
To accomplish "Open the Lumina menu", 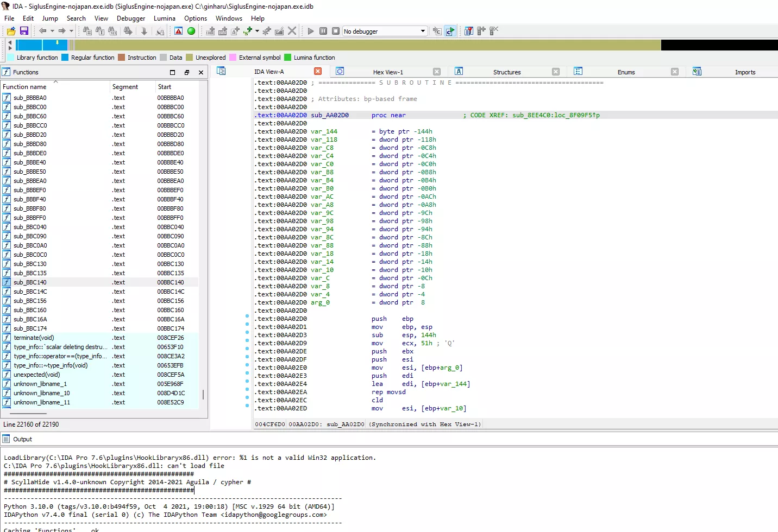I will 164,18.
